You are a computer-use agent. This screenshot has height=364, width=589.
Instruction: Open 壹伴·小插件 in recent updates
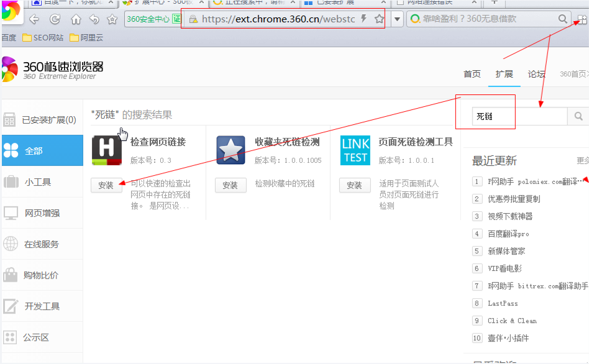508,338
